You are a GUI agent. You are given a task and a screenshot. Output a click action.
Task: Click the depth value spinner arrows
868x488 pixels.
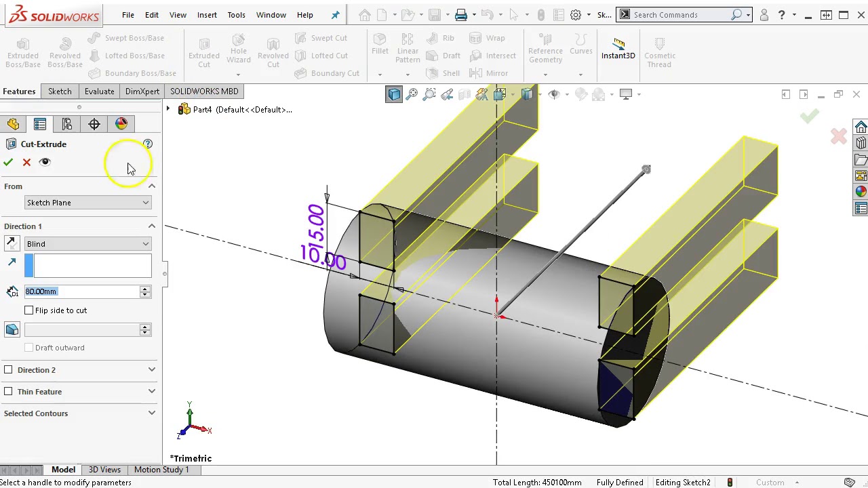coord(145,291)
